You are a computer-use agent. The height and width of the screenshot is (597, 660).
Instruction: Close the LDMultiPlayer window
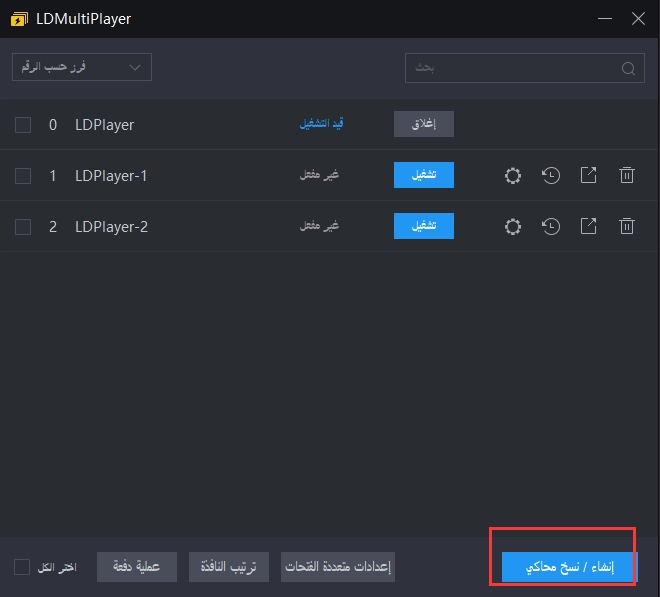[x=638, y=19]
